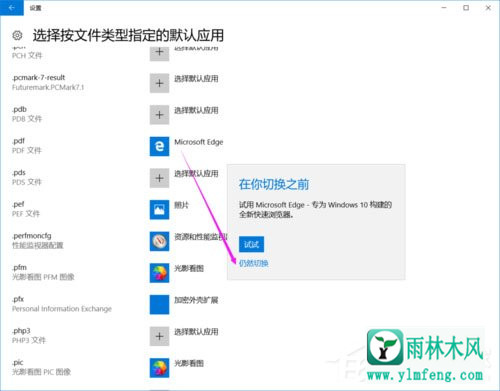The image size is (500, 391).
Task: Click the blue icon for .pfx
Action: [159, 305]
